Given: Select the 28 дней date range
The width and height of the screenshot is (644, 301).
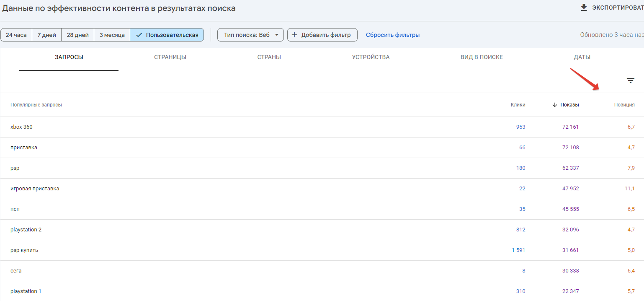Looking at the screenshot, I should [78, 35].
